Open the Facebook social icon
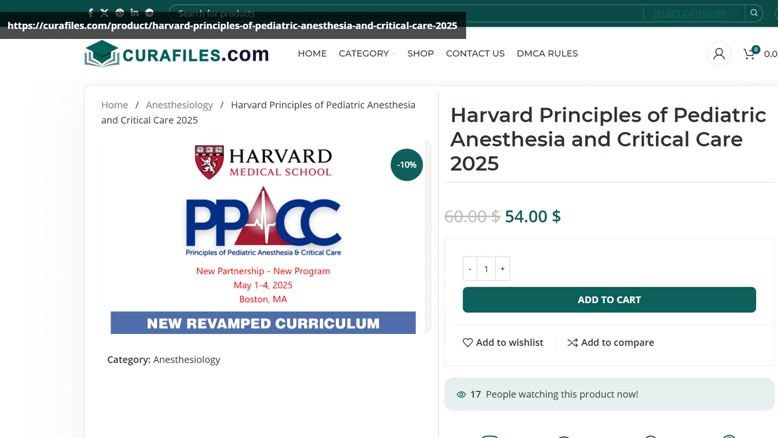This screenshot has width=778, height=438. pyautogui.click(x=90, y=13)
